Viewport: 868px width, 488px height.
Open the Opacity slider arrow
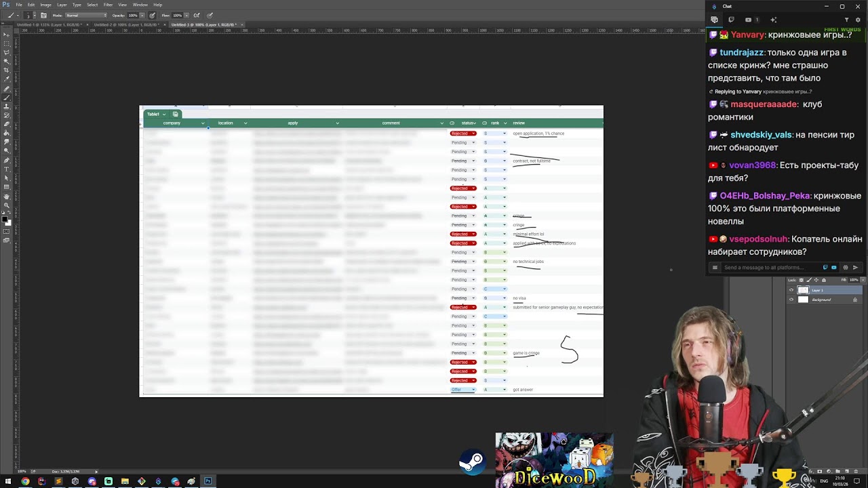click(x=142, y=15)
